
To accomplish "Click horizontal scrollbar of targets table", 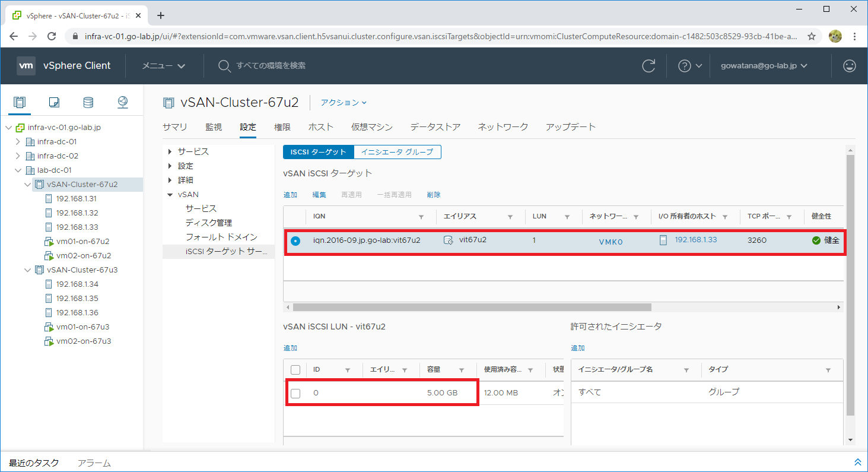I will pos(472,308).
